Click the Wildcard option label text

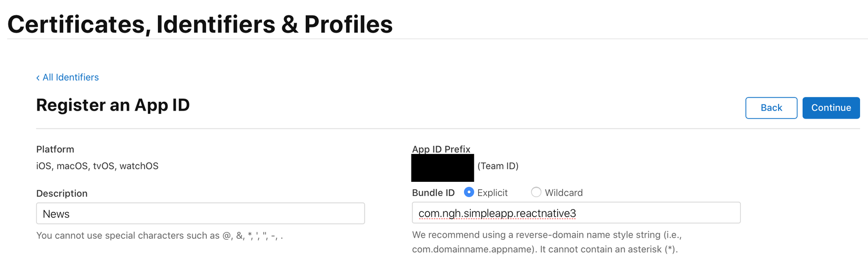[x=563, y=193]
